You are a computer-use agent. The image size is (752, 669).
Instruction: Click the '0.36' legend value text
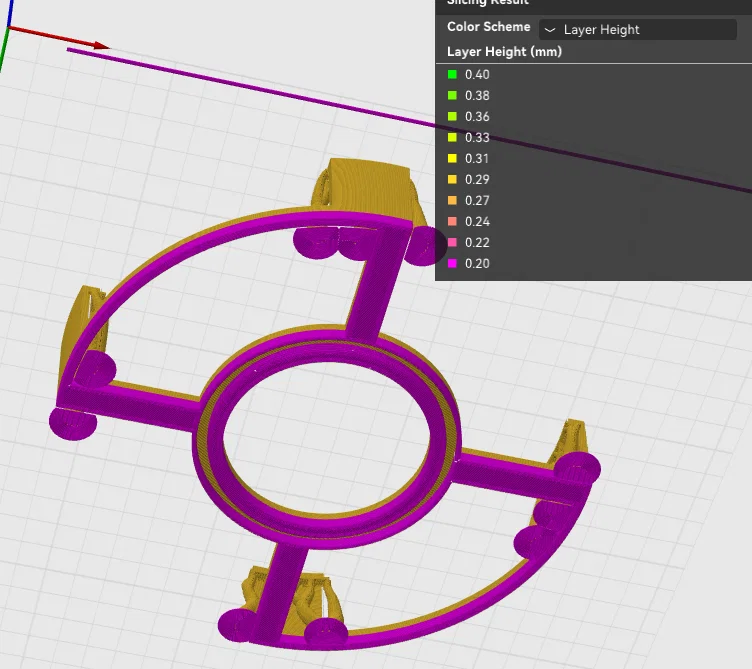click(477, 117)
